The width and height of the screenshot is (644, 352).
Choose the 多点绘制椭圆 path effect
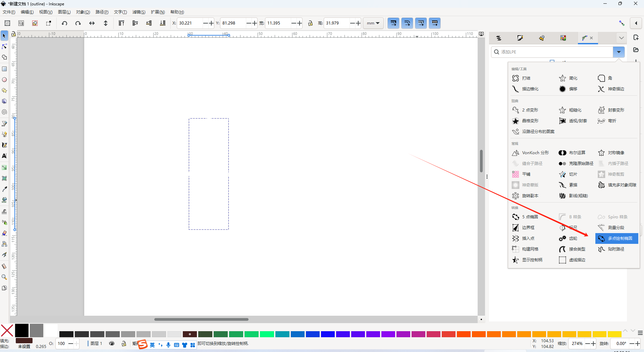point(616,238)
